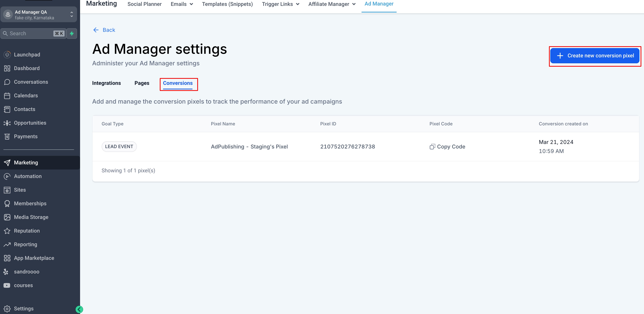
Task: Click Conversion created on column header
Action: tap(563, 124)
